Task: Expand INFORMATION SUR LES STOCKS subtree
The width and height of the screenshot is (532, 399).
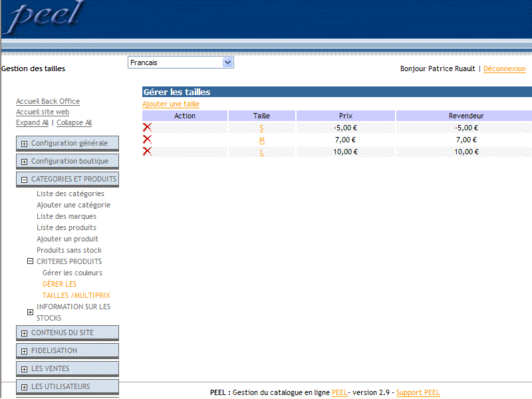Action: coord(30,312)
